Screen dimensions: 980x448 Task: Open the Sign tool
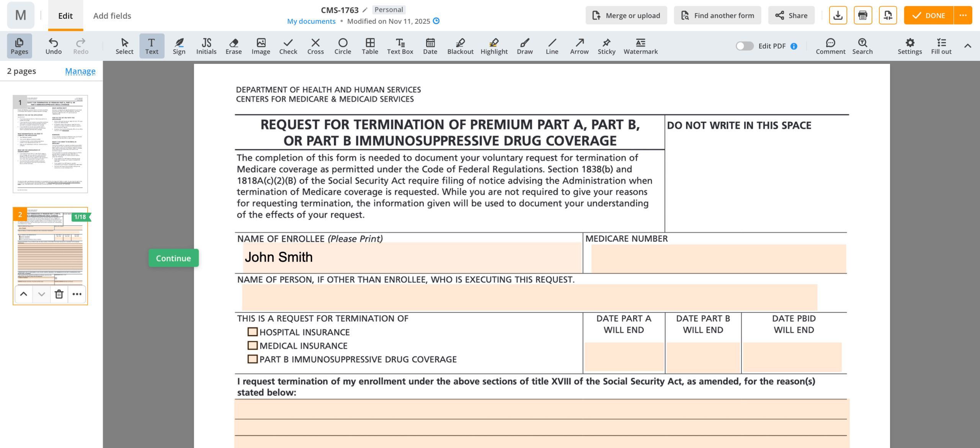pyautogui.click(x=179, y=46)
